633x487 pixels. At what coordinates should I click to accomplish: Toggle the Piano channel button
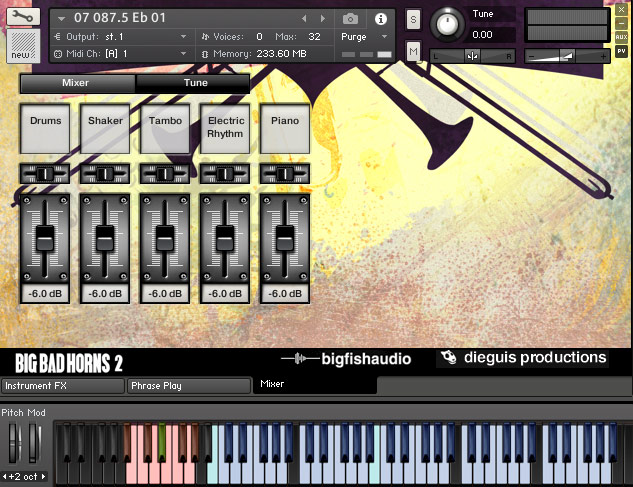[x=285, y=128]
